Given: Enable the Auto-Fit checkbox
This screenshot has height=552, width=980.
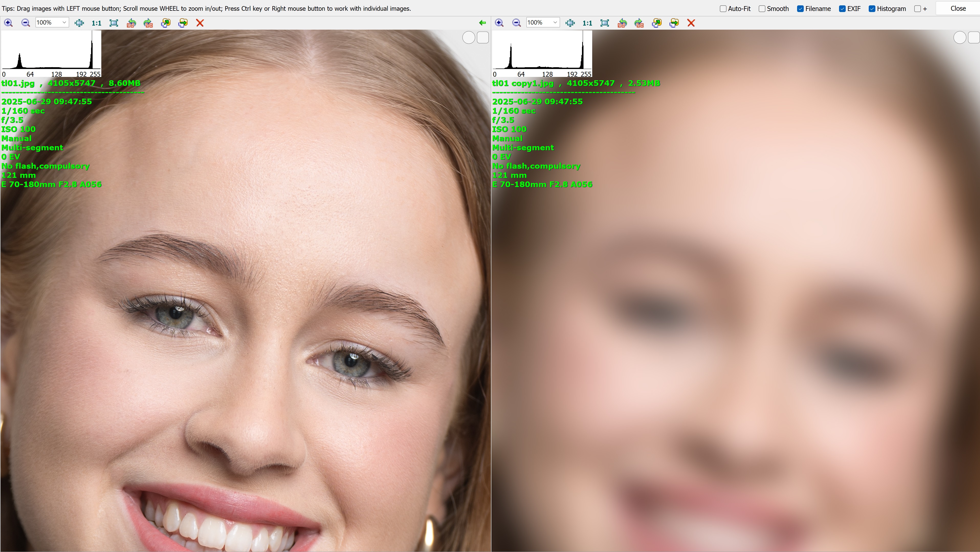Looking at the screenshot, I should 723,9.
